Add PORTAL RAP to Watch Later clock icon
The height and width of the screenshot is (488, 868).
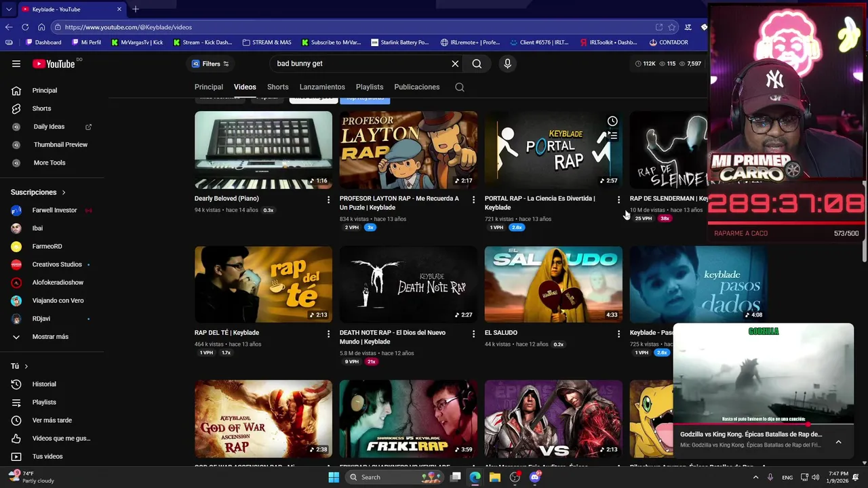pos(612,121)
